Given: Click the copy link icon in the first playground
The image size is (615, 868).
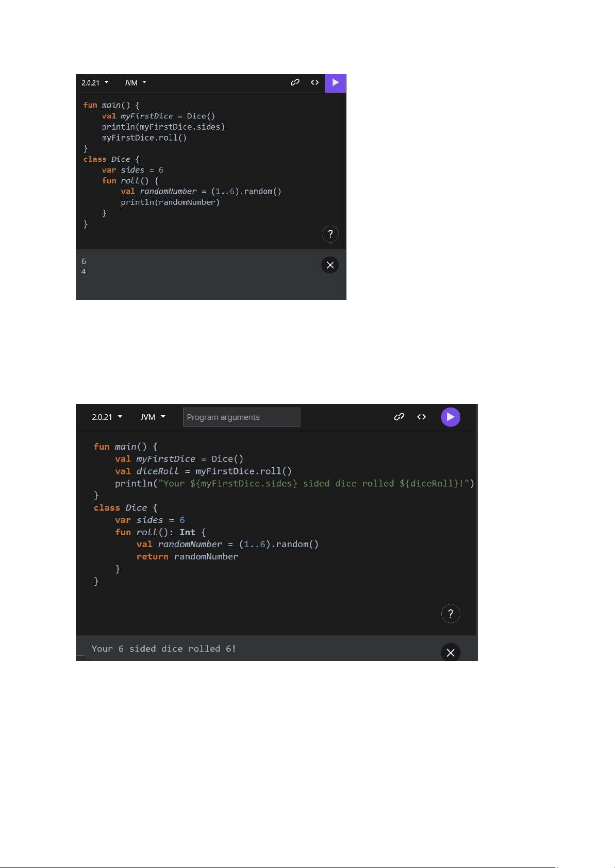Looking at the screenshot, I should click(295, 82).
